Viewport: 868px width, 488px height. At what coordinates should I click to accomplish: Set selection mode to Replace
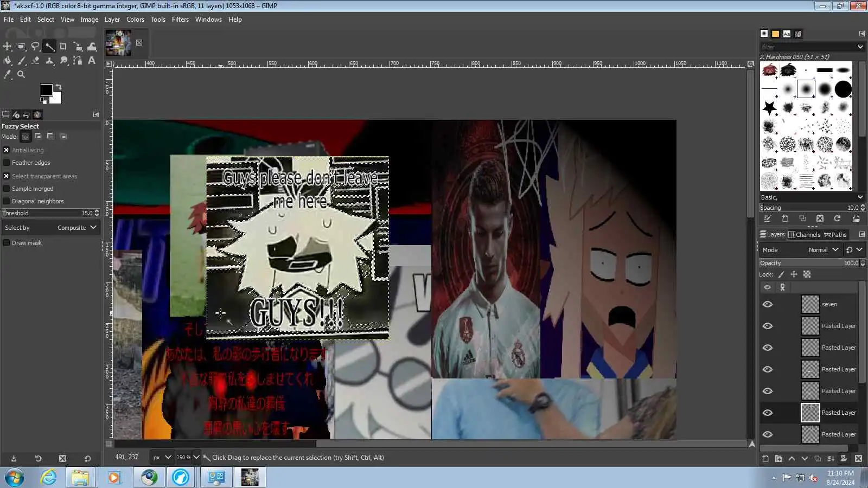point(25,137)
